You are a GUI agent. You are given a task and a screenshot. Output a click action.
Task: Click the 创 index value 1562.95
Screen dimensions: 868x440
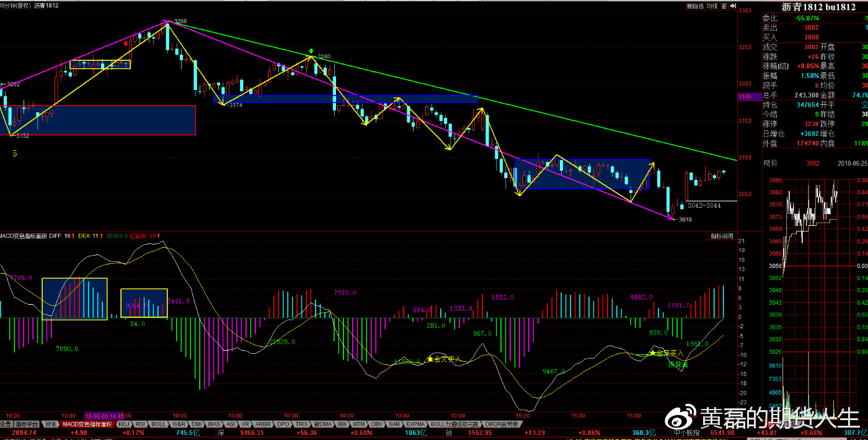click(x=479, y=433)
